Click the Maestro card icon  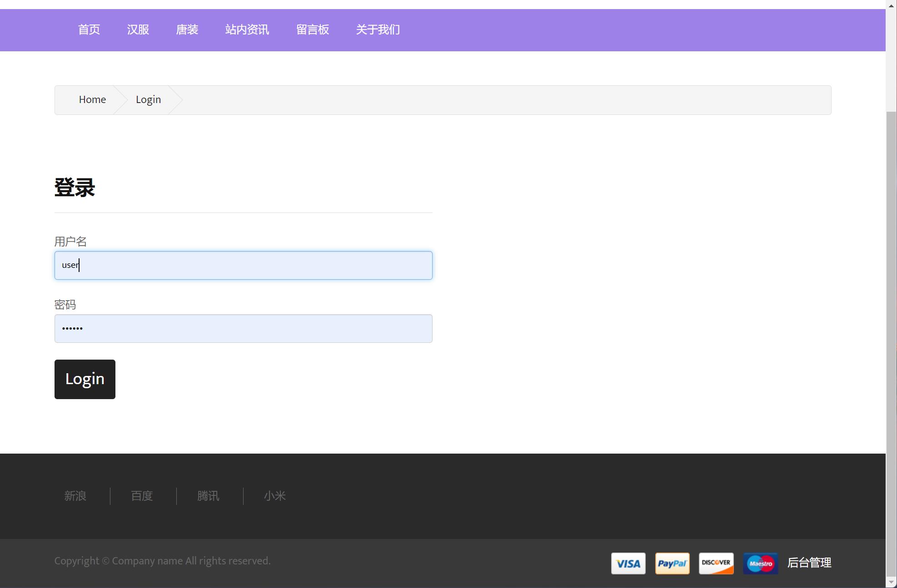point(760,563)
